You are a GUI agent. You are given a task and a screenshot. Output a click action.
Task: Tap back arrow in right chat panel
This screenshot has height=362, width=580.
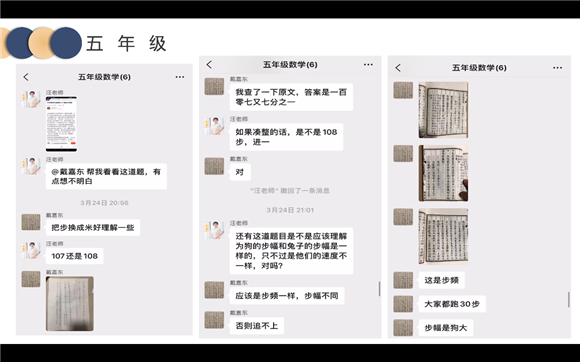click(398, 68)
